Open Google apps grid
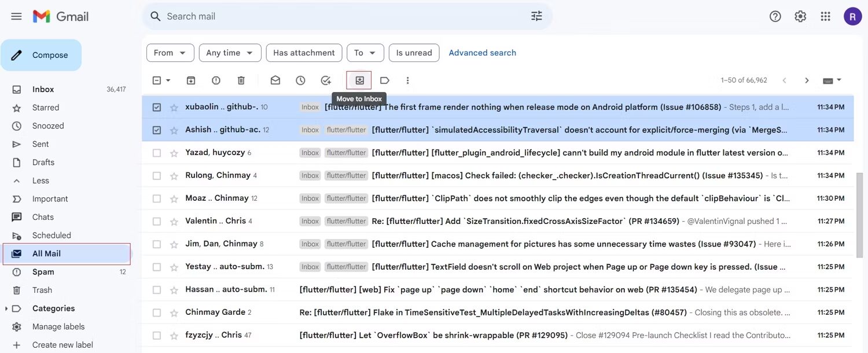The width and height of the screenshot is (868, 353). pos(825,16)
